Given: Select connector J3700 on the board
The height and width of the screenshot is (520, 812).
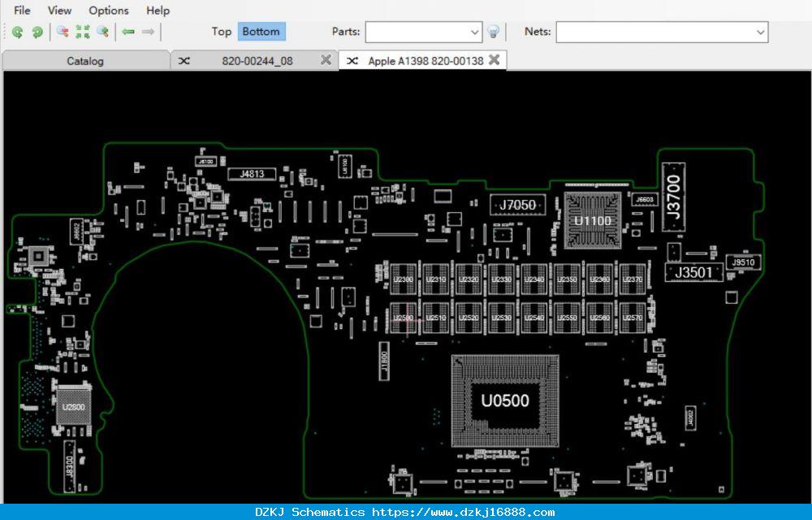Looking at the screenshot, I should click(674, 197).
